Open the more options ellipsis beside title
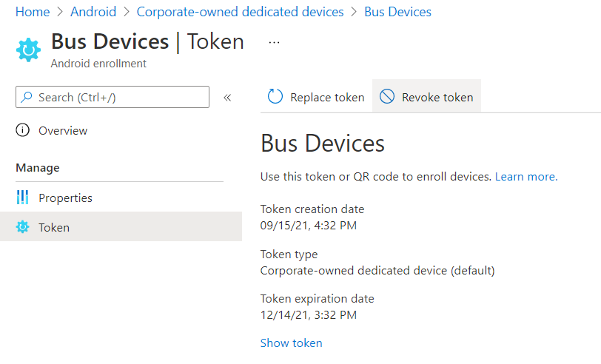 pos(274,43)
